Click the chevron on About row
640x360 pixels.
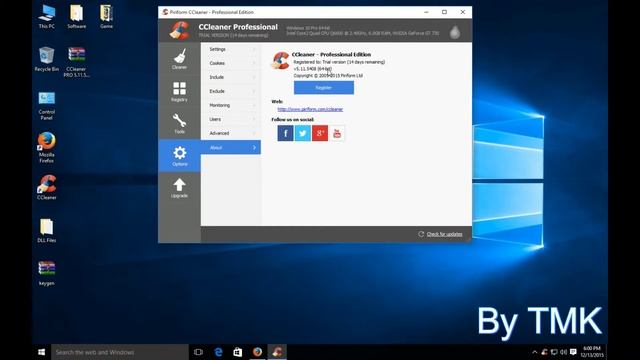click(254, 147)
